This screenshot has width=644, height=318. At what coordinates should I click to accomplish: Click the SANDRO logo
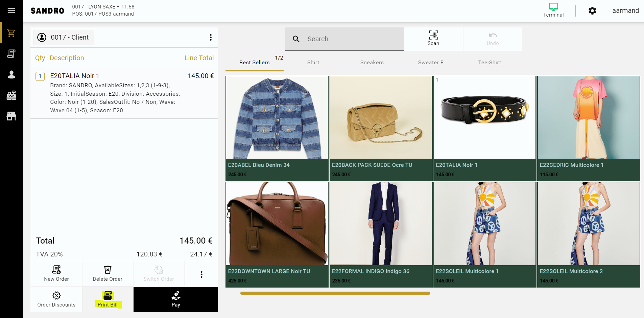[47, 11]
